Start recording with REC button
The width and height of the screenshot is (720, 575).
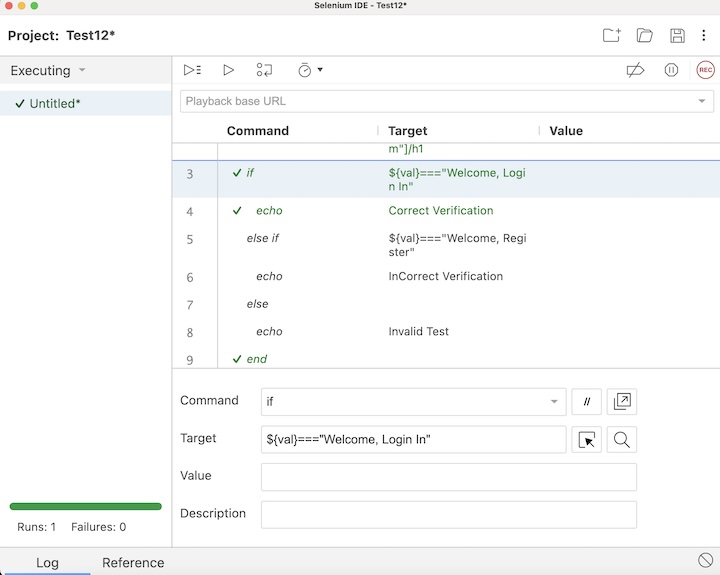[705, 70]
